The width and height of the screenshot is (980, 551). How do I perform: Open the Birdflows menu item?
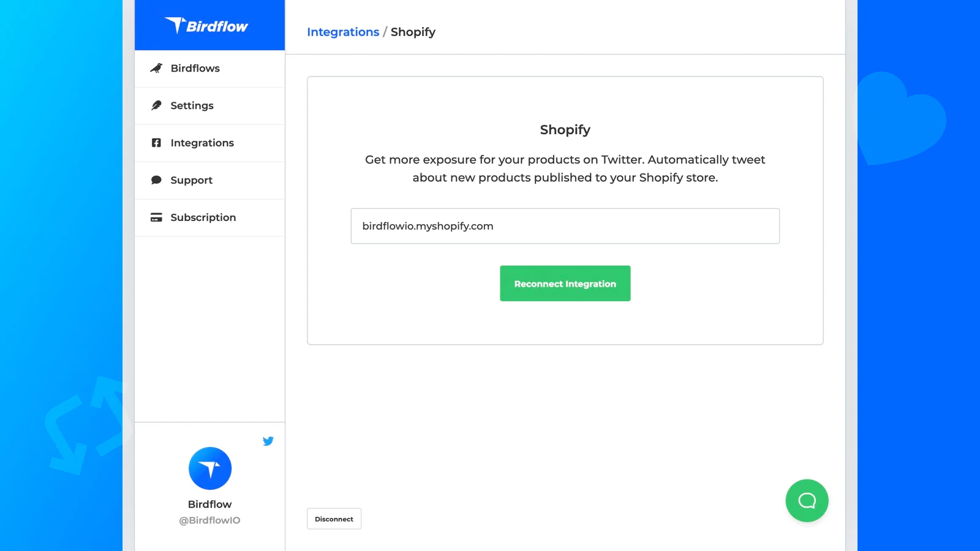click(x=209, y=69)
